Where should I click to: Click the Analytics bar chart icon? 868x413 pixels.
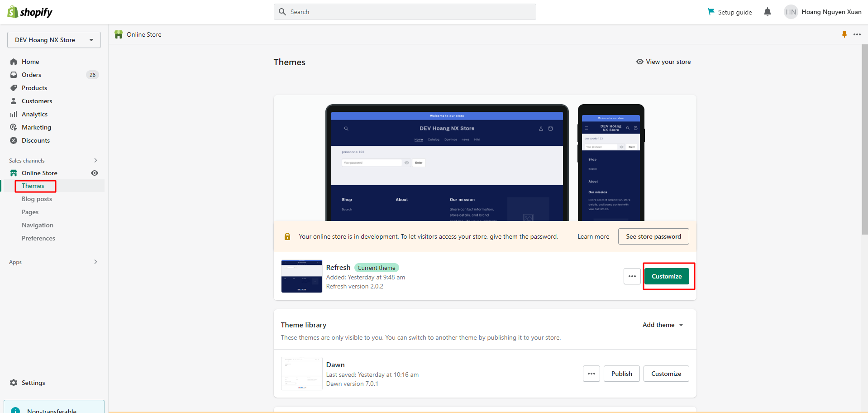click(14, 114)
